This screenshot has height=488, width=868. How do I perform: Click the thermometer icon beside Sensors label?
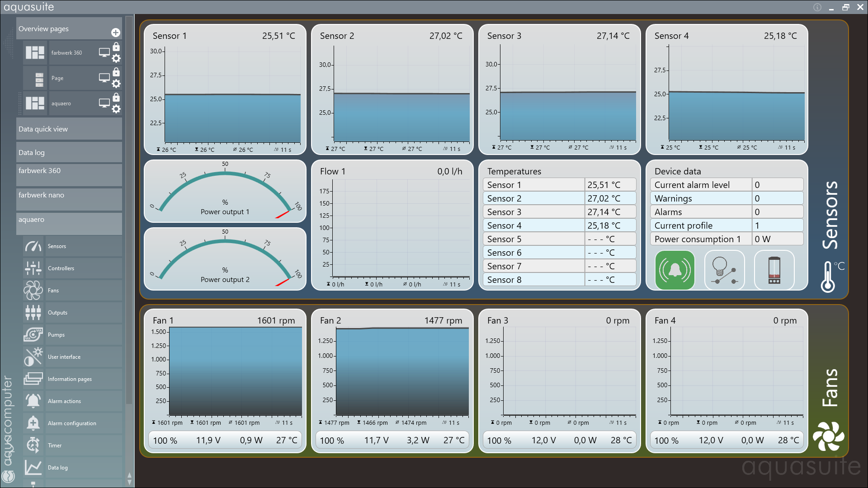828,277
